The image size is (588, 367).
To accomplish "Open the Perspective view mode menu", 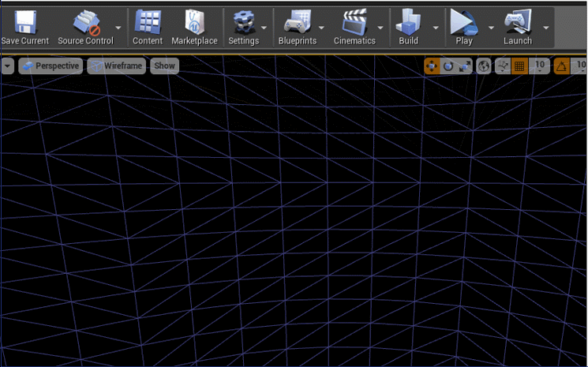I will point(51,66).
